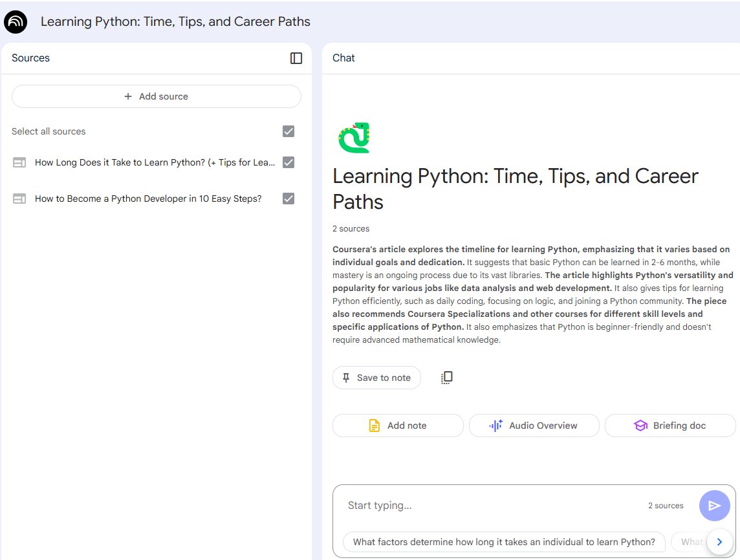Image resolution: width=740 pixels, height=560 pixels.
Task: Click the snake emoji above the notebook title
Action: (354, 138)
